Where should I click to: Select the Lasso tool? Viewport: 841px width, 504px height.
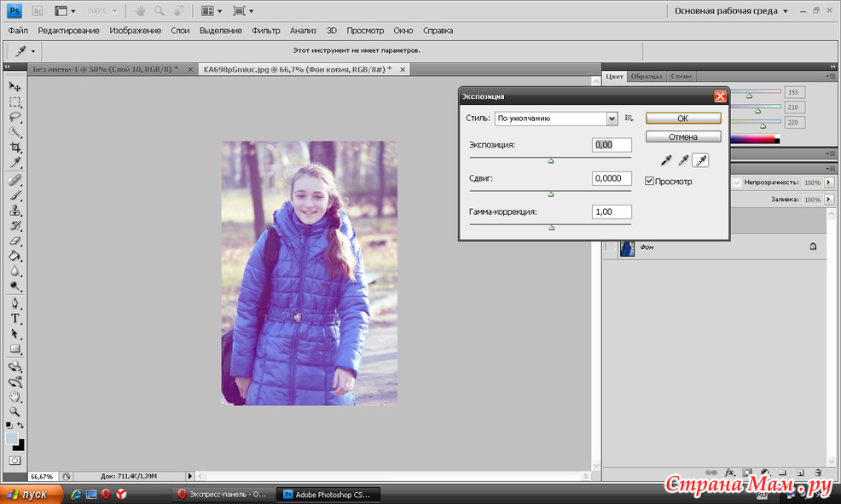[14, 117]
